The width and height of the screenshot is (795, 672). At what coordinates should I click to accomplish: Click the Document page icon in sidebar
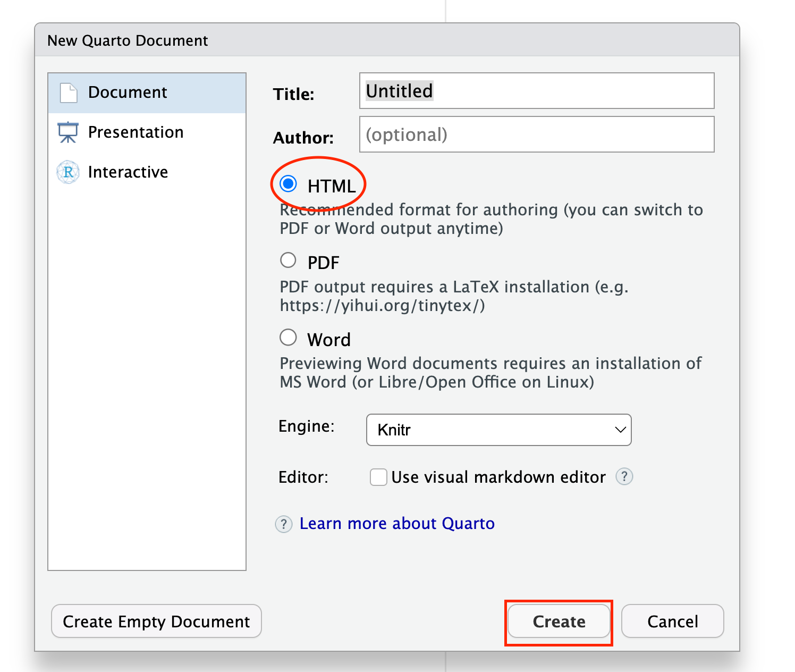click(69, 93)
